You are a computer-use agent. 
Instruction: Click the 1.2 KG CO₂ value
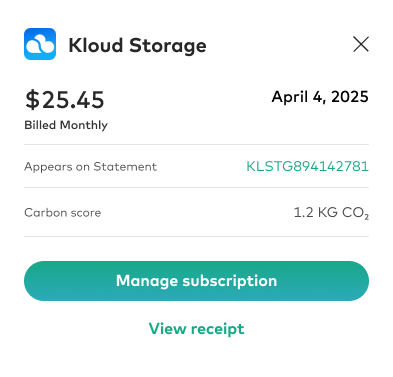(331, 213)
